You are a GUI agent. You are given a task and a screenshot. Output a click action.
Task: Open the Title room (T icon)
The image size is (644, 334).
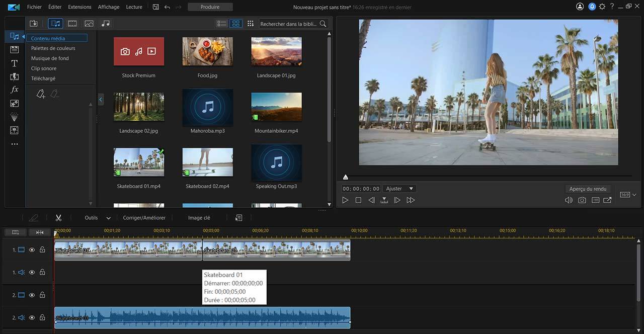(x=15, y=63)
